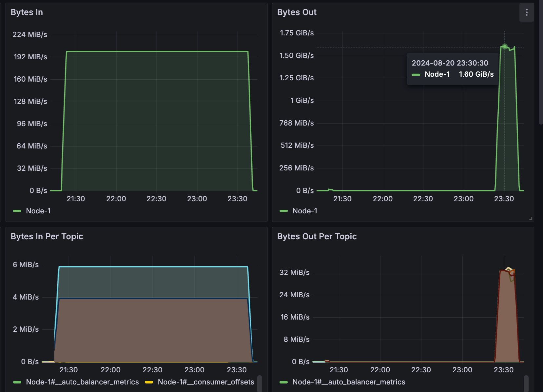543x392 pixels.
Task: Click legend scrollbar in Bytes Out Per Topic panel
Action: pos(526,383)
